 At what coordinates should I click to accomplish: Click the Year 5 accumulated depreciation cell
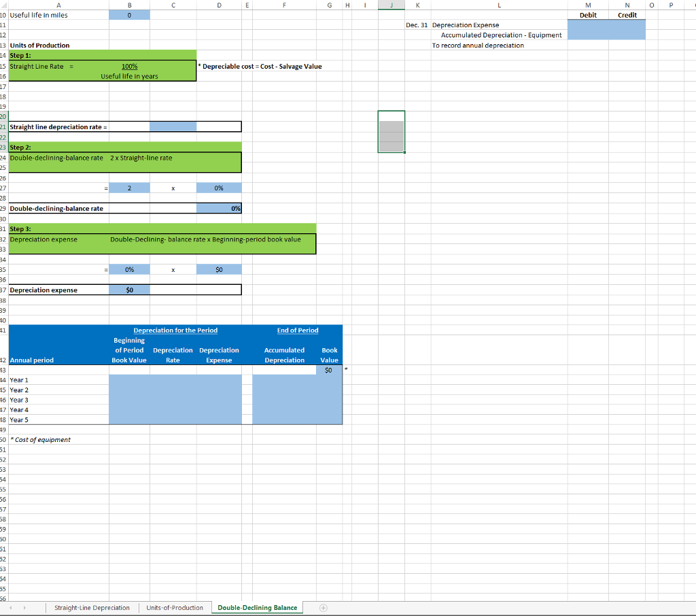click(285, 420)
